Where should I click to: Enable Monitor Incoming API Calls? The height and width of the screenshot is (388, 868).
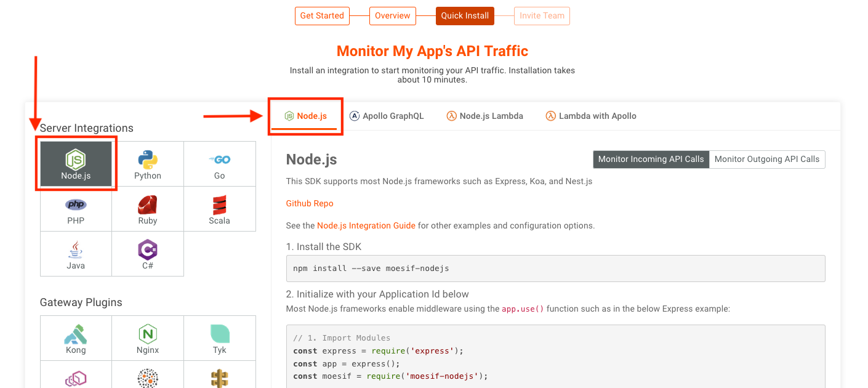point(651,159)
